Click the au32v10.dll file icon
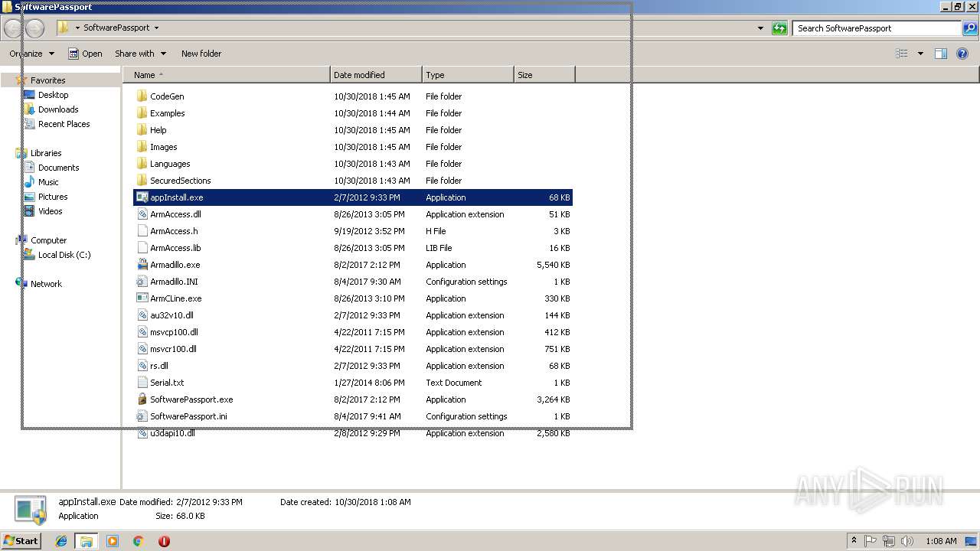Screen dimensions: 980x551 click(142, 315)
